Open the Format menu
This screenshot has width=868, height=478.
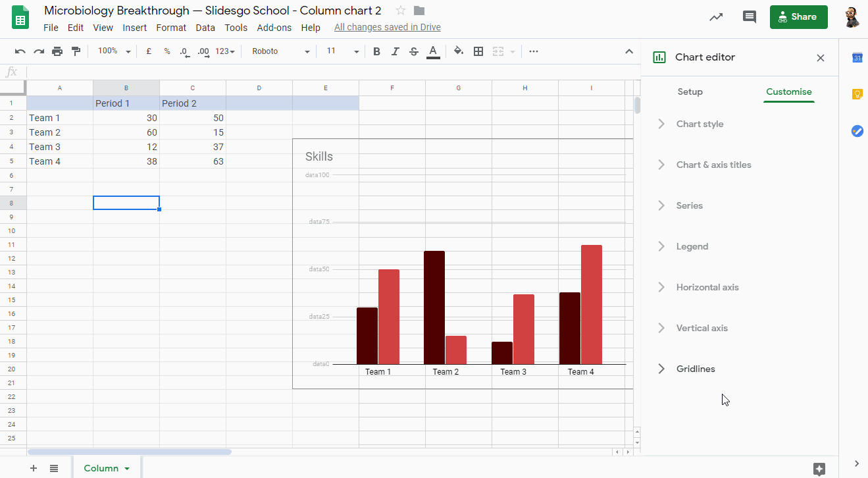pyautogui.click(x=171, y=28)
